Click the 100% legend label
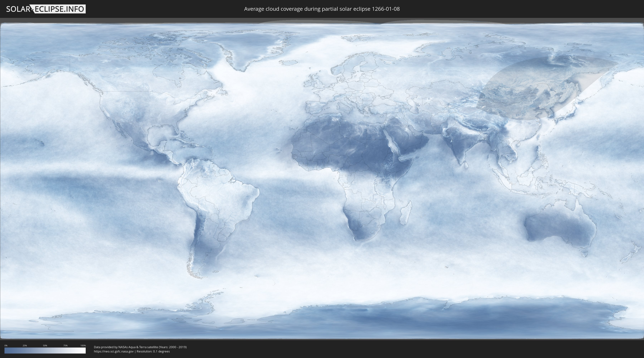The image size is (644, 358). point(83,345)
